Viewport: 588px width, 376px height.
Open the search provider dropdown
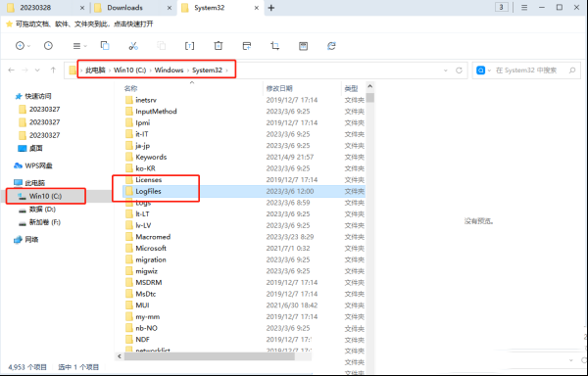(x=489, y=70)
